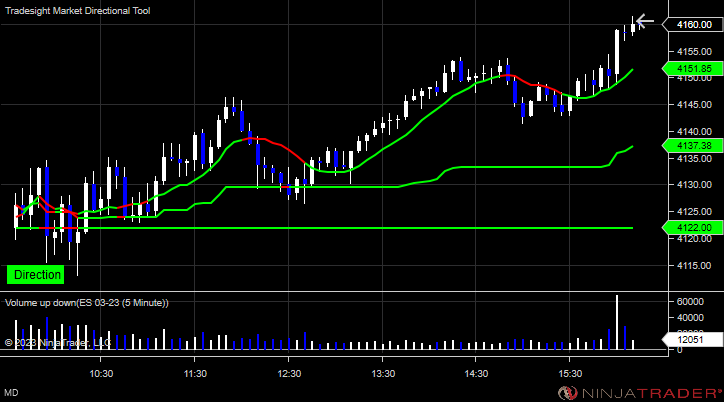Click the green Direction indicator label
The image size is (724, 402).
pos(36,275)
